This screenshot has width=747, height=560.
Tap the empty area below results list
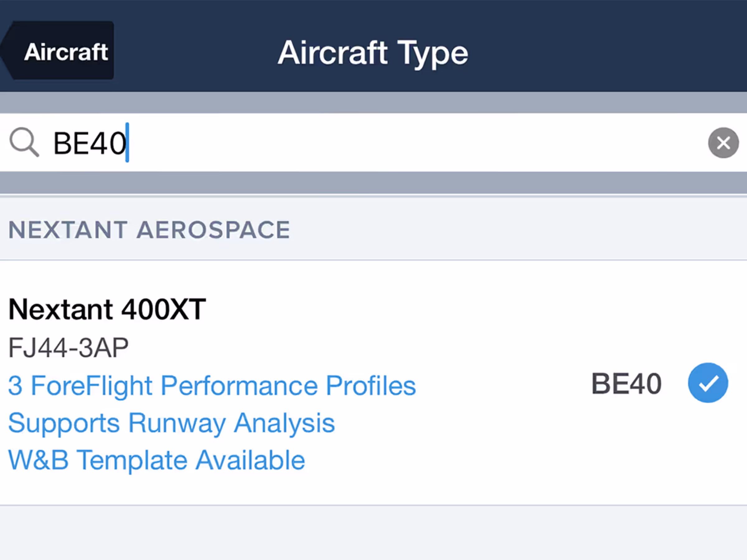click(x=373, y=533)
